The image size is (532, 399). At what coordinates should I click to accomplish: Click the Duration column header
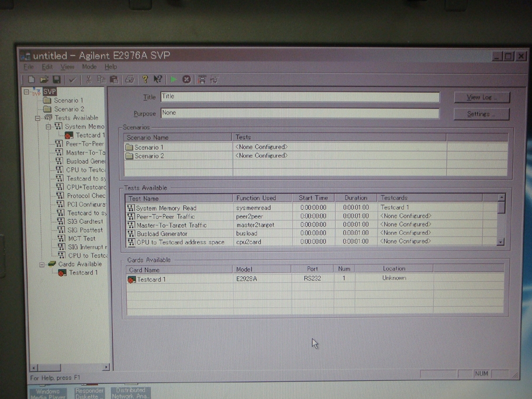click(355, 197)
